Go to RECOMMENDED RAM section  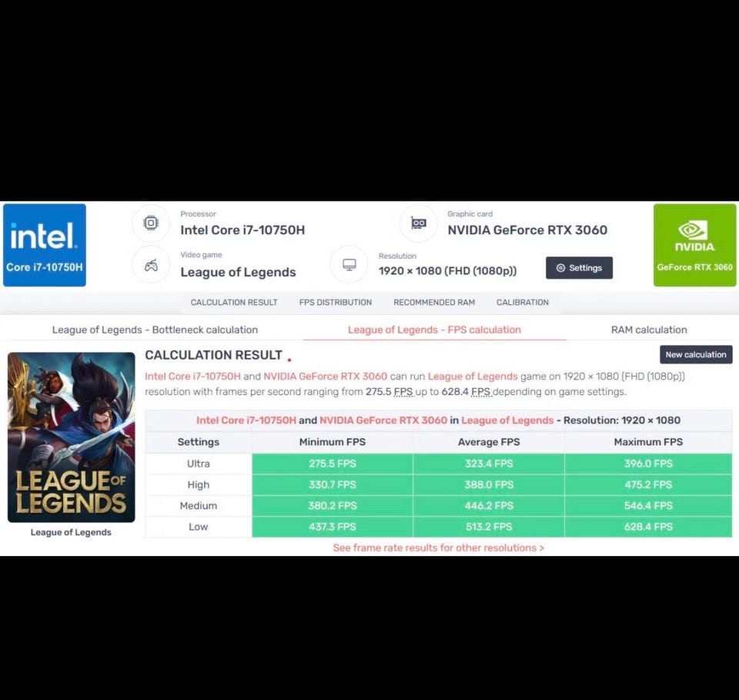pos(434,302)
